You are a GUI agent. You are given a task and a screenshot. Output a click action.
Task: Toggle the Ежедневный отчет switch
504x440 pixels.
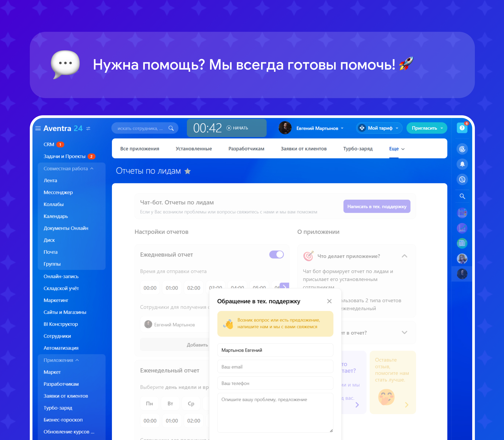[276, 254]
